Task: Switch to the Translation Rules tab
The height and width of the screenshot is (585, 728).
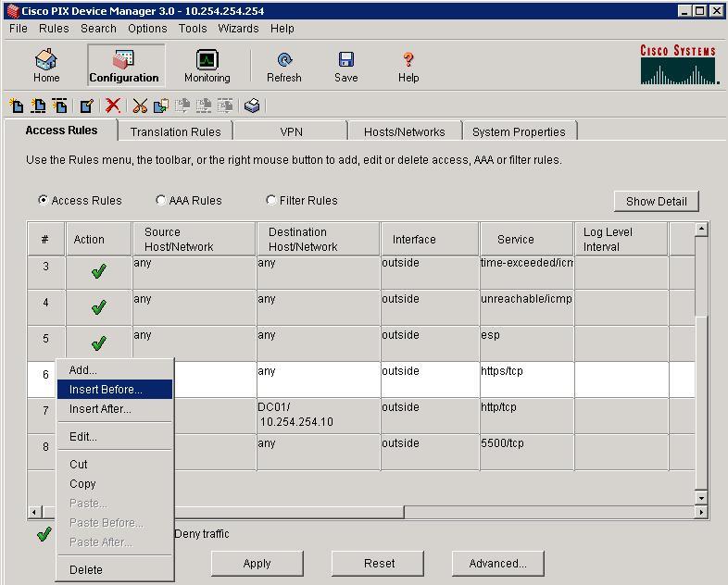Action: point(175,131)
